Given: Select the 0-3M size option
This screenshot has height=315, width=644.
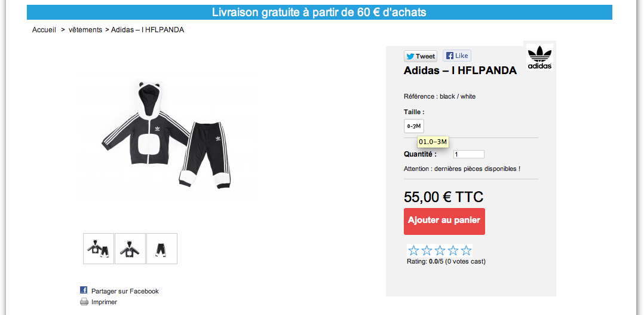Looking at the screenshot, I should point(413,126).
